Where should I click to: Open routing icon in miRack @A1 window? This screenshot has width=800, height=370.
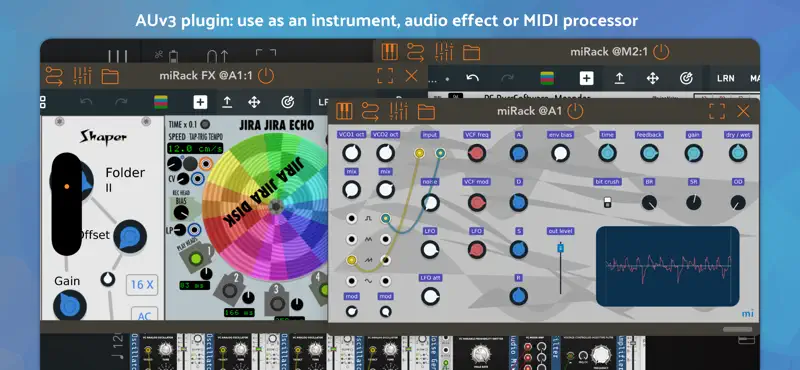point(370,111)
